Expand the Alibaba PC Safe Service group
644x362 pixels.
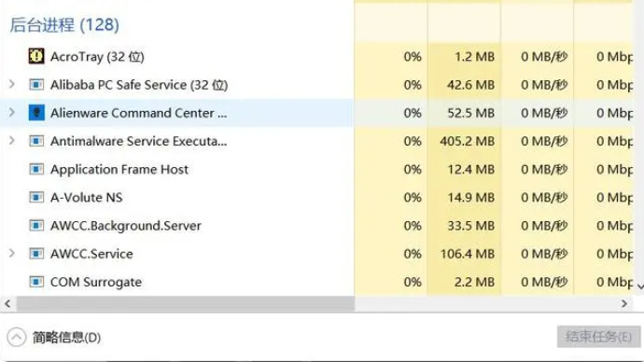(x=12, y=84)
